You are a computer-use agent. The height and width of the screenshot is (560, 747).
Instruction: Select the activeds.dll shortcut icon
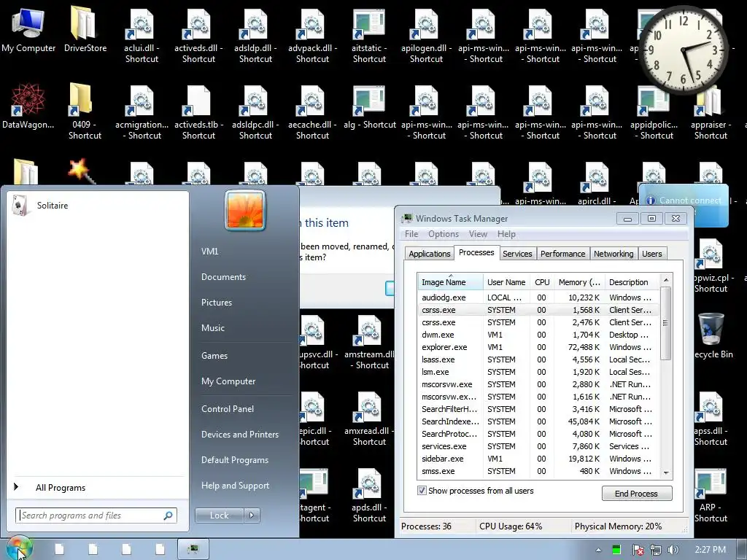coord(198,36)
